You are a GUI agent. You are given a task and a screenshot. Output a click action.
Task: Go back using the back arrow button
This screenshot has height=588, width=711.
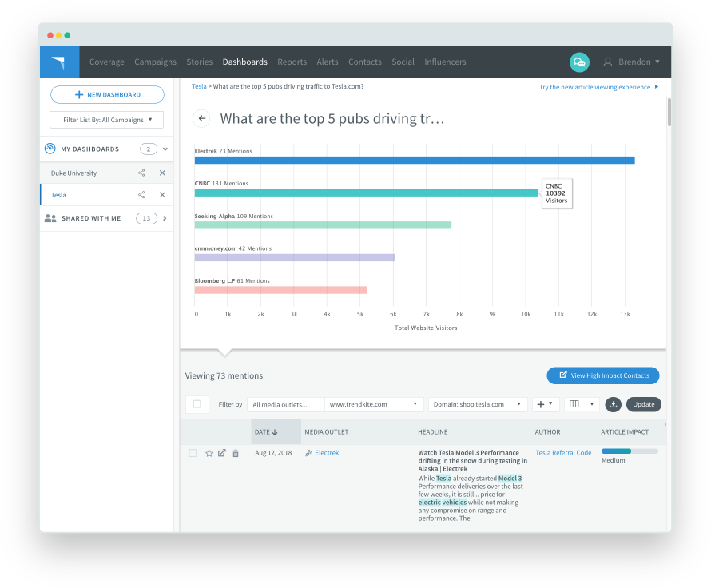pyautogui.click(x=202, y=118)
